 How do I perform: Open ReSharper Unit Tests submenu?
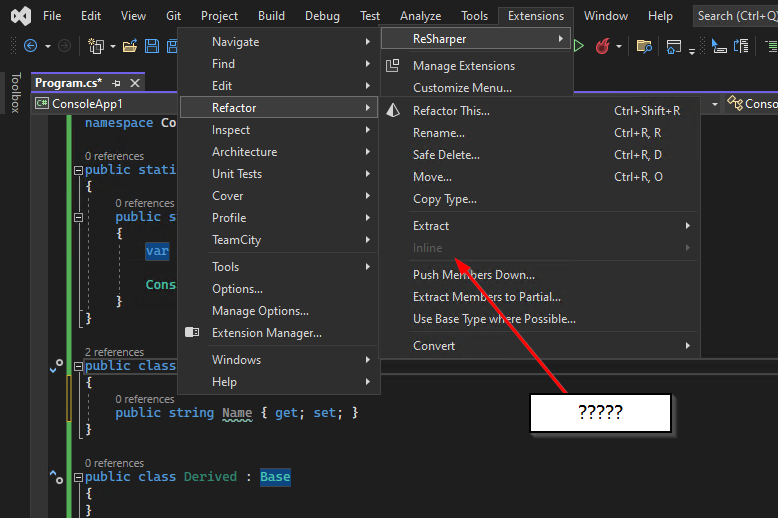(279, 174)
